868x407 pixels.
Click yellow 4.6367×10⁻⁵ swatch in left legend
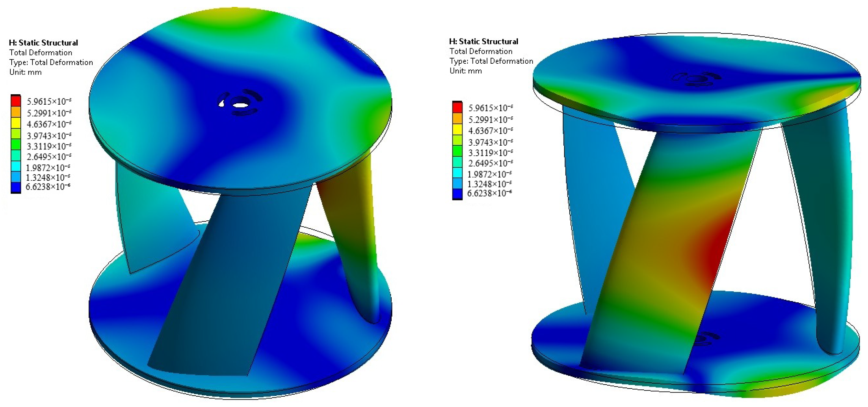tap(15, 123)
